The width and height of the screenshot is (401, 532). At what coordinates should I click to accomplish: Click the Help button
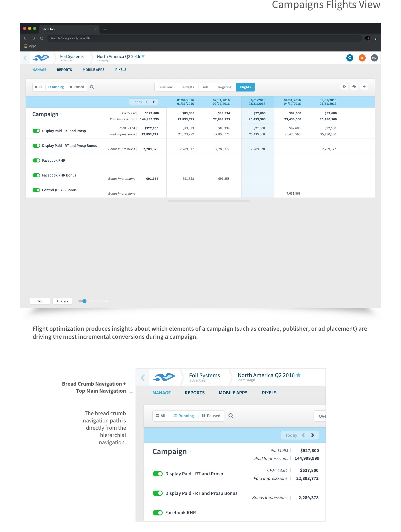[40, 301]
